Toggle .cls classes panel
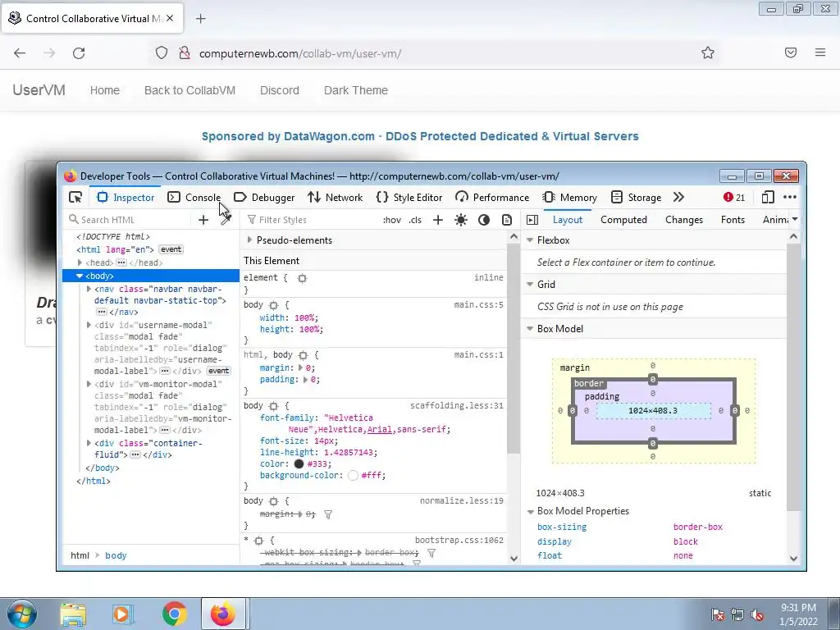Image resolution: width=840 pixels, height=630 pixels. click(415, 220)
